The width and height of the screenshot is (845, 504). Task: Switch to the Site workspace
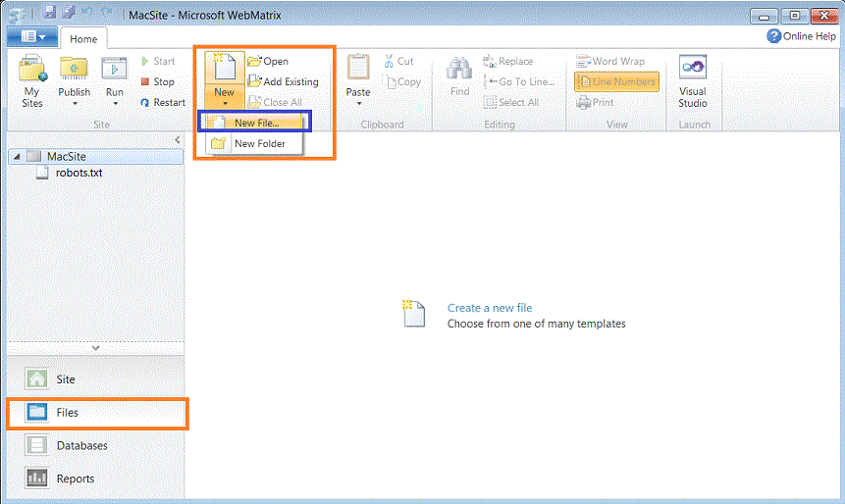tap(96, 379)
